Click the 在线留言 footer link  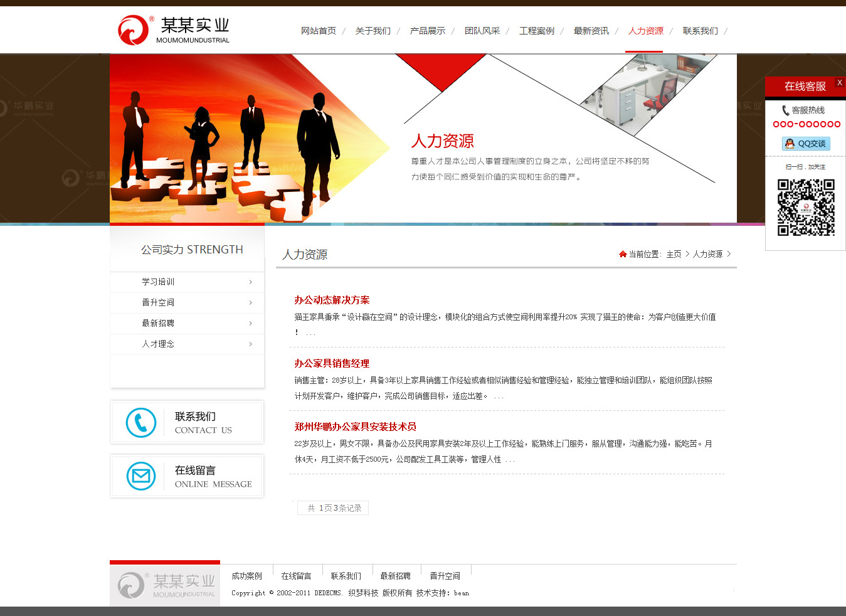[296, 576]
